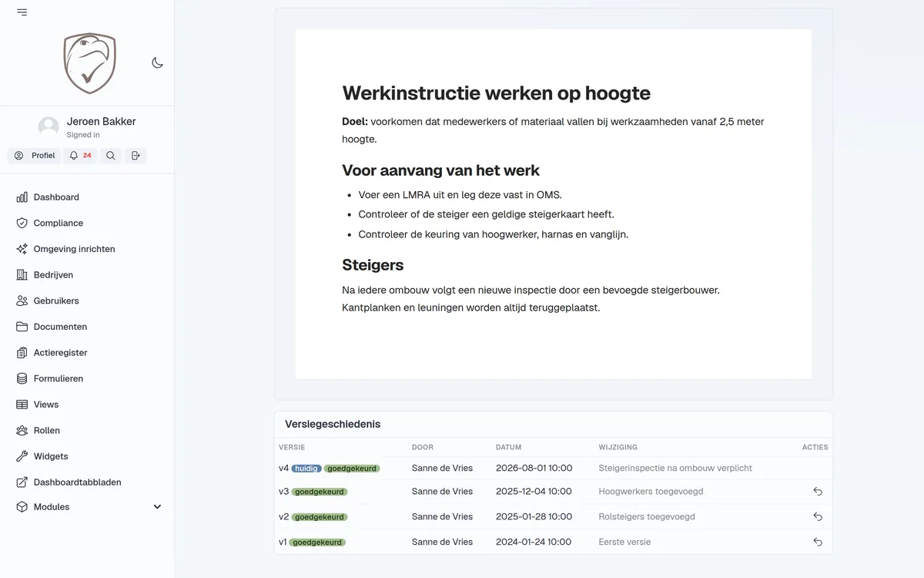Click the Modules cube icon
This screenshot has width=924, height=578.
pyautogui.click(x=22, y=507)
